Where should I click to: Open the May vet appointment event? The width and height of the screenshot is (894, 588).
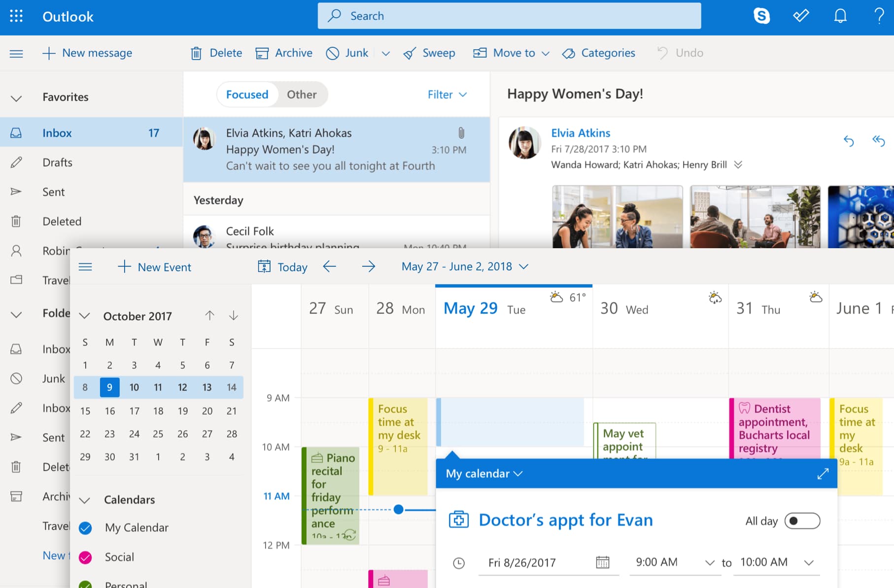[x=624, y=441]
